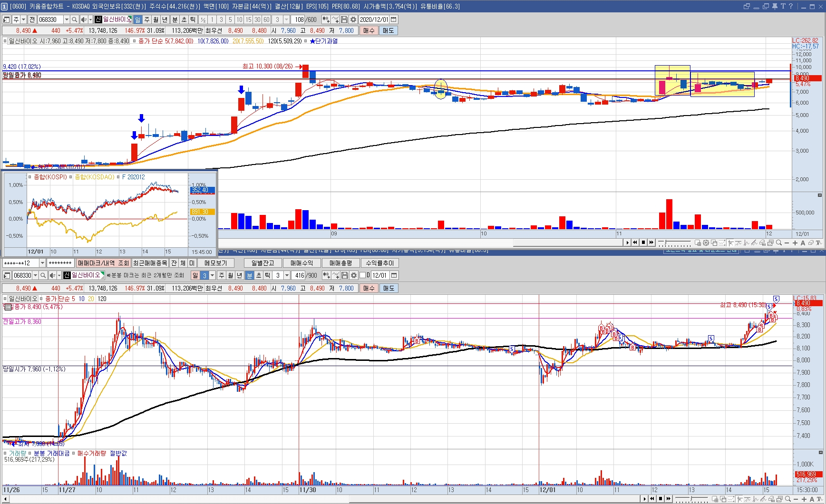826x504 pixels.
Task: Search stock code in top chart
Action: coord(74,19)
